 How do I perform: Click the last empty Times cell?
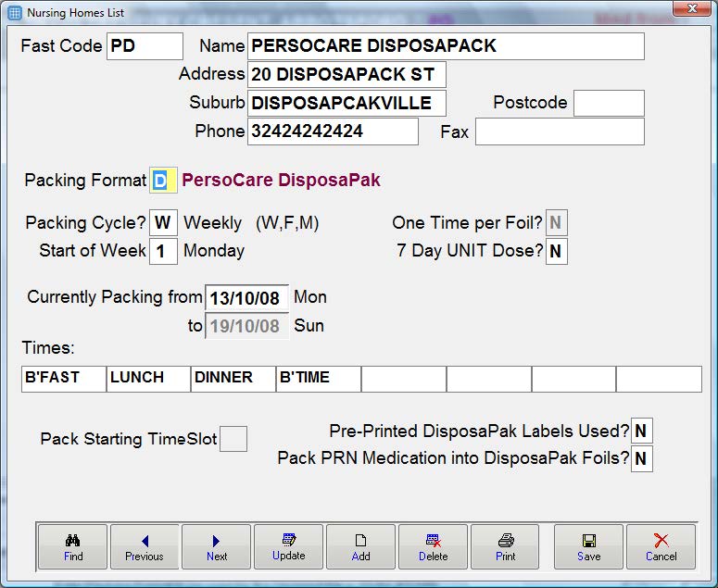point(659,379)
